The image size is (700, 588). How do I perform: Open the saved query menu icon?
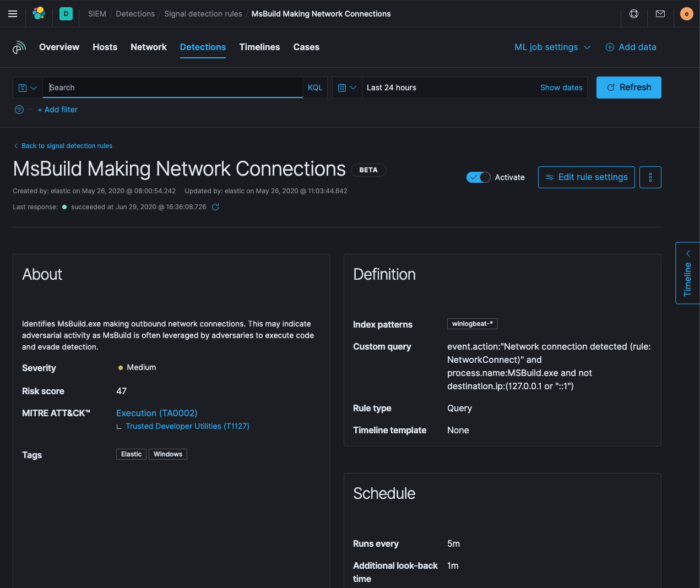(x=28, y=88)
